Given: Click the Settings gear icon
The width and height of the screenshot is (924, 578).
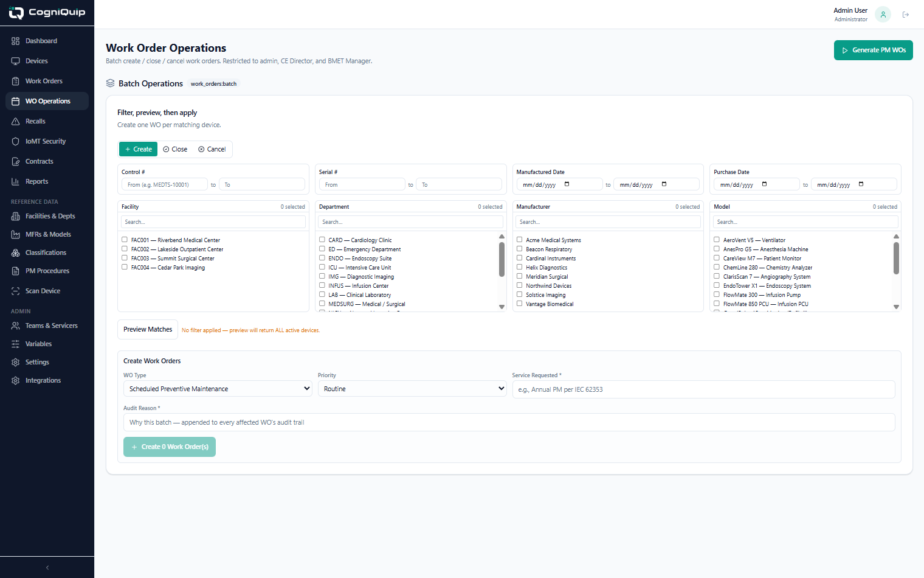Looking at the screenshot, I should click(15, 362).
